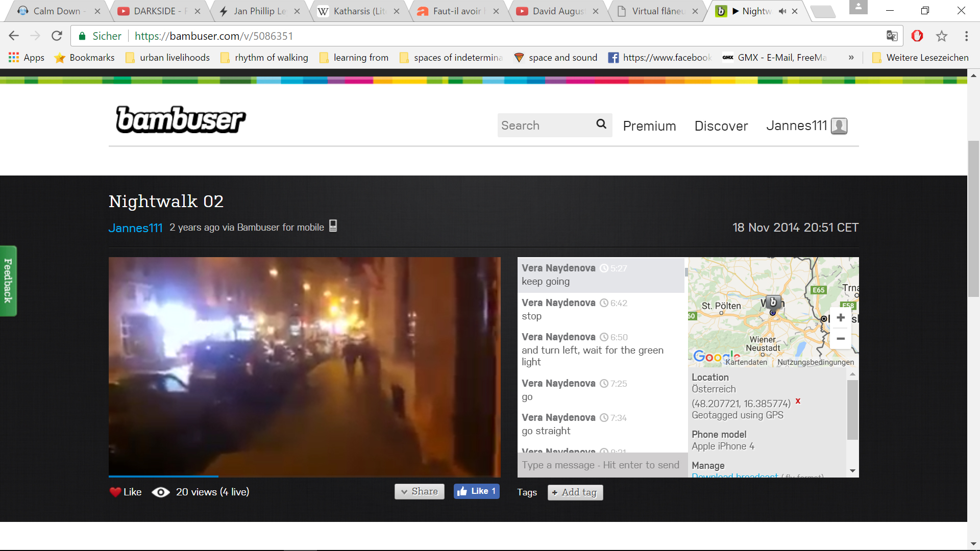Open Jannes111 profile avatar icon

[x=839, y=126]
